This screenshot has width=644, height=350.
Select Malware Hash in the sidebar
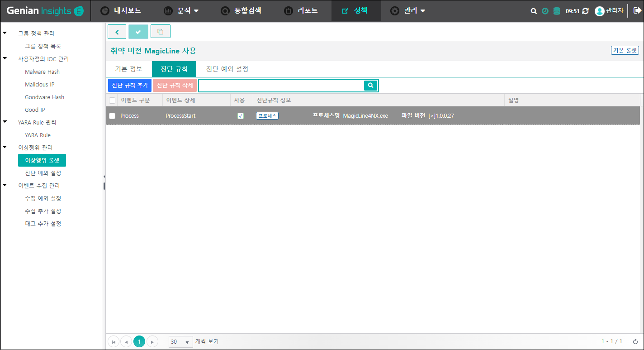pos(42,72)
